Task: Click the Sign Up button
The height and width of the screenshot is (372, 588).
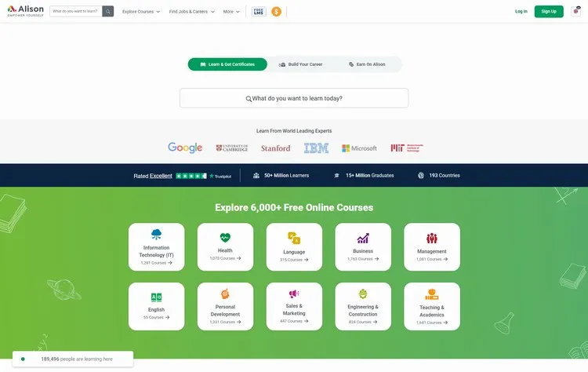Action: pyautogui.click(x=549, y=11)
